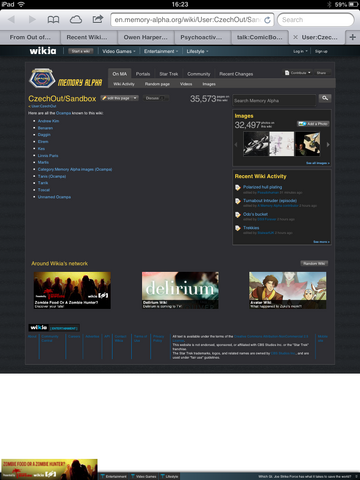Open the Linnis Paris list link
The image size is (360, 480).
[x=48, y=156]
